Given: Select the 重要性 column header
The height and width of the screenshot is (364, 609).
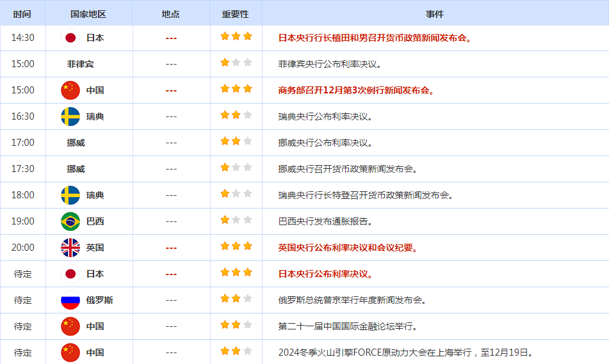Looking at the screenshot, I should (x=235, y=14).
